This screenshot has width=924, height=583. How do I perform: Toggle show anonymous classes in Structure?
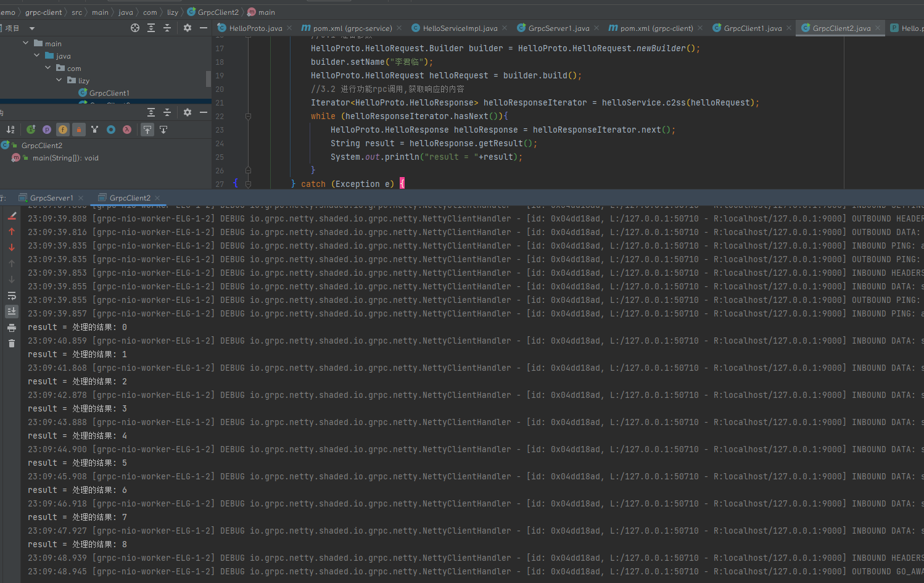click(111, 130)
